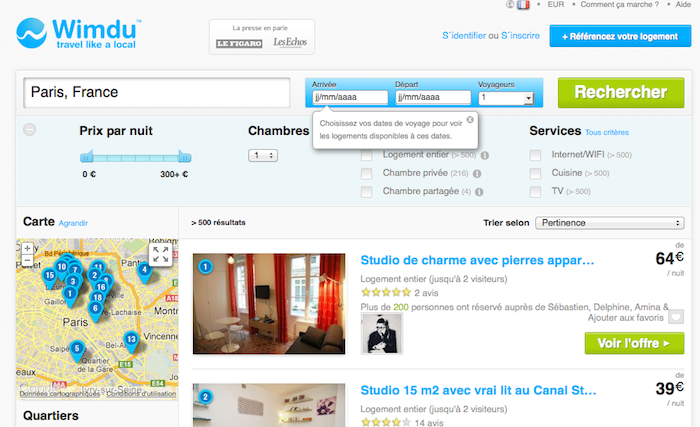Viewport: 700px width, 427px height.
Task: Click the EUR currency selector
Action: (556, 4)
